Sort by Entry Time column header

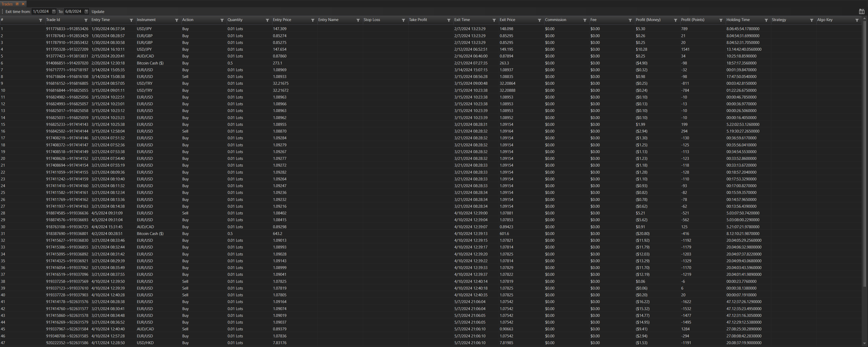(x=101, y=20)
